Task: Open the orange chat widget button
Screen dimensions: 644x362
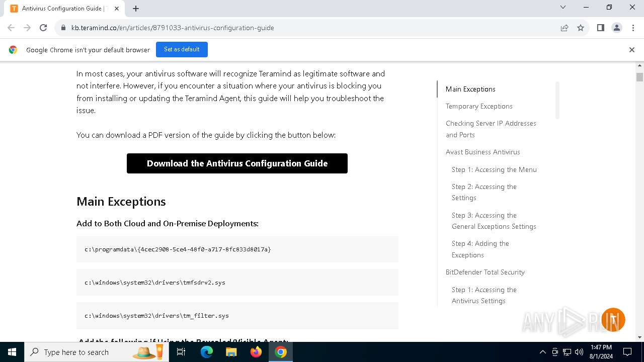Action: pyautogui.click(x=613, y=320)
